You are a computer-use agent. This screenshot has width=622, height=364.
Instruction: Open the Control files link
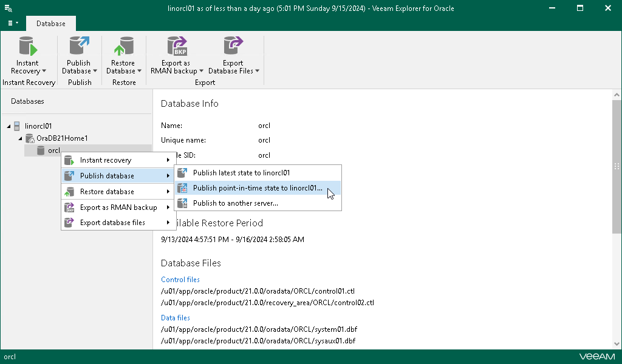coord(180,279)
